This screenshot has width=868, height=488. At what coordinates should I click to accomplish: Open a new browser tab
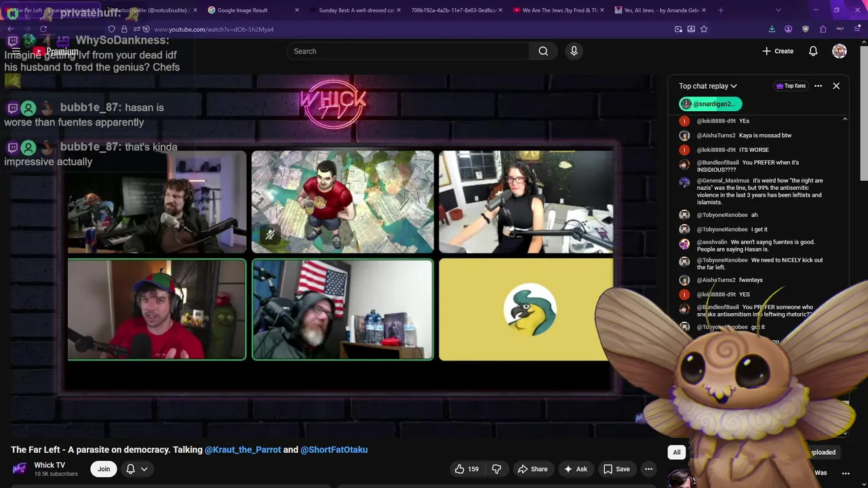coord(720,10)
